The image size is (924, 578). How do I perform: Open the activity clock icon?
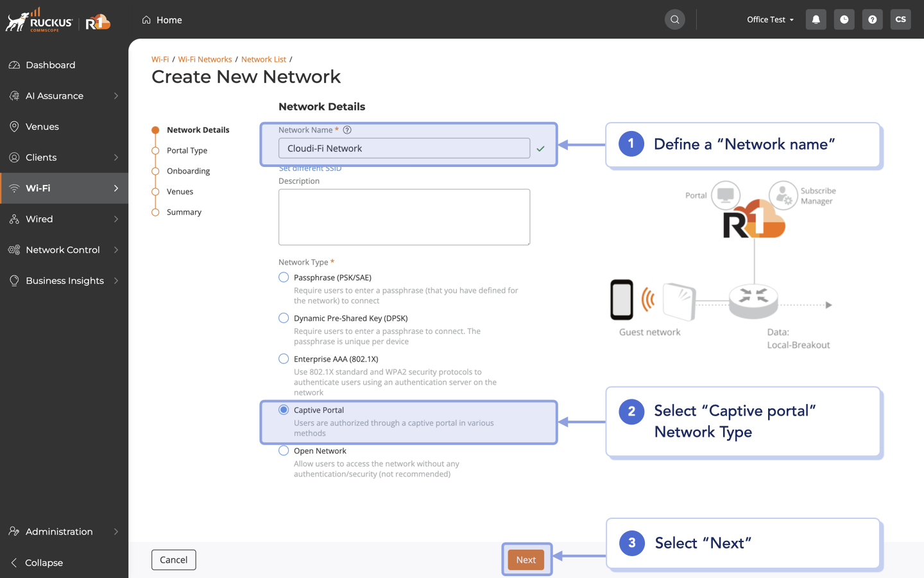844,19
